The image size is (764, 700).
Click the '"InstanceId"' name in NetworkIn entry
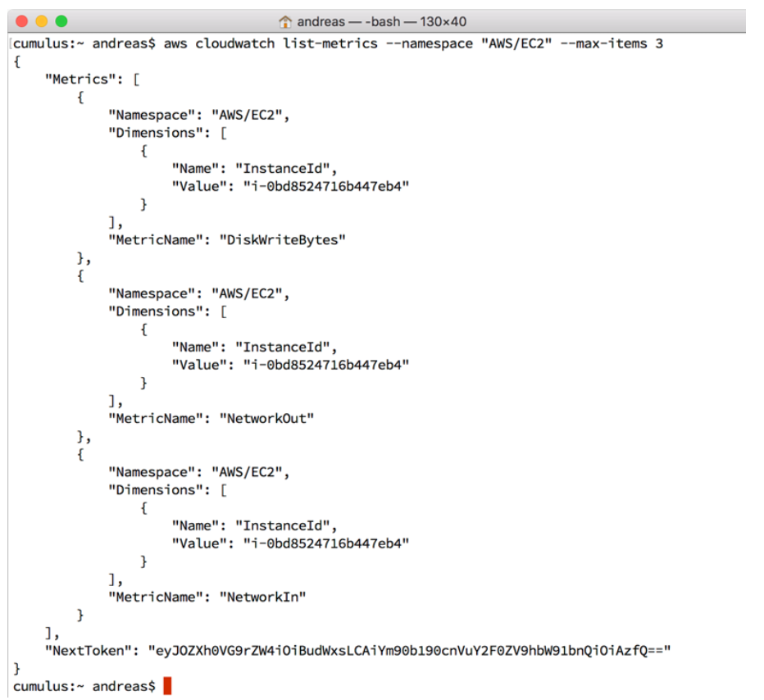pyautogui.click(x=283, y=526)
